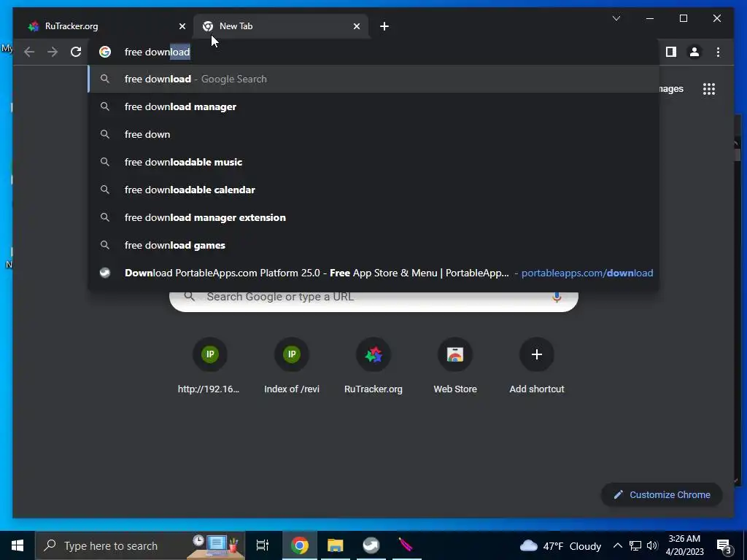
Task: Choose 'free download - Google Search' suggestion
Action: 373,79
